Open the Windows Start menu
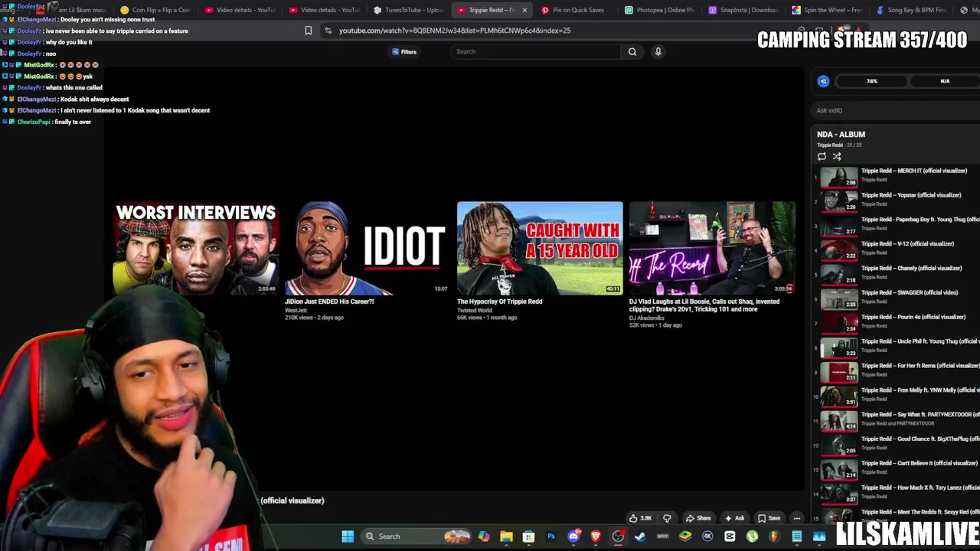Screen dimensions: 980x551 coord(348,536)
